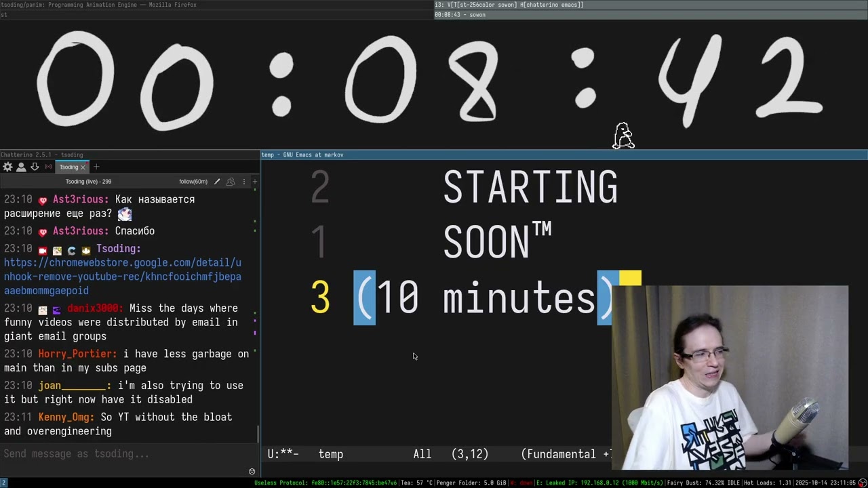Click the 'temp' buffer name in mode line
Image resolution: width=868 pixels, height=488 pixels.
pos(331,454)
